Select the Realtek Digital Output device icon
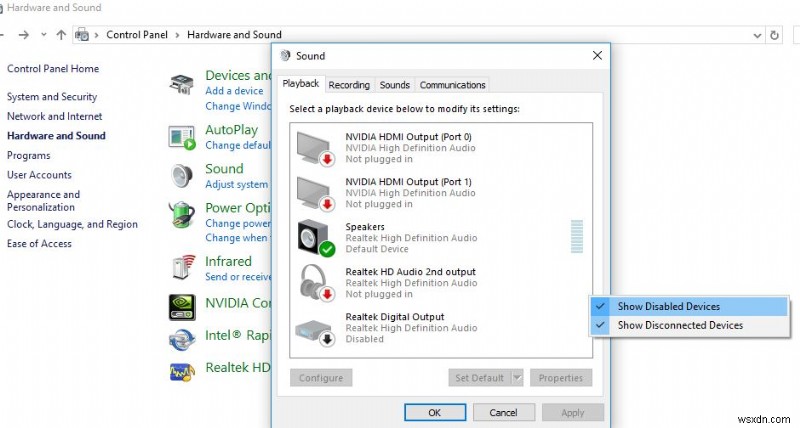 tap(315, 332)
